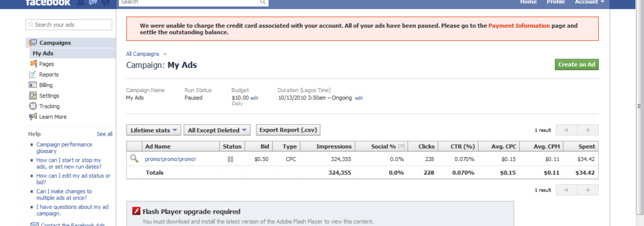
Task: Go to next results page arrow above table
Action: click(x=588, y=130)
